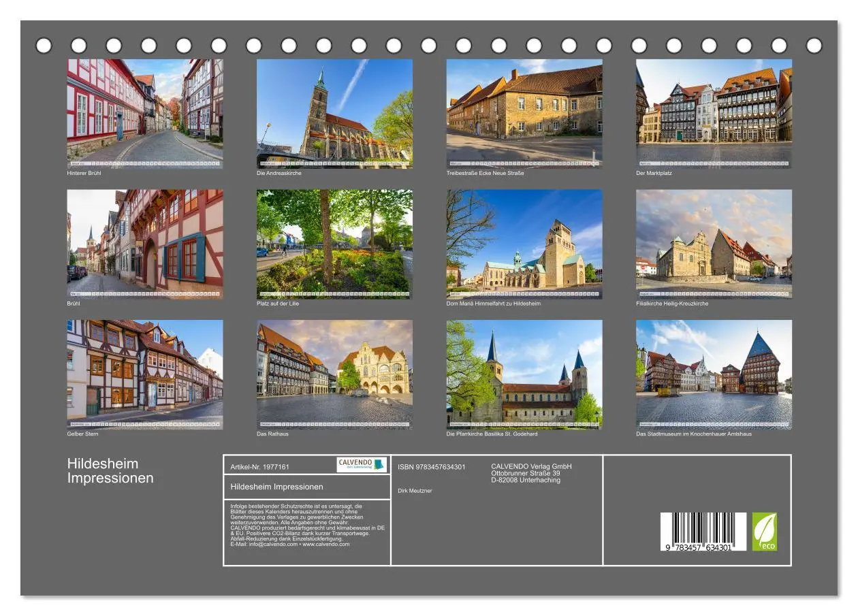858x616 pixels.
Task: Click the caption 'Filialkirche Heilig-Kreuzkirche'
Action: [672, 304]
